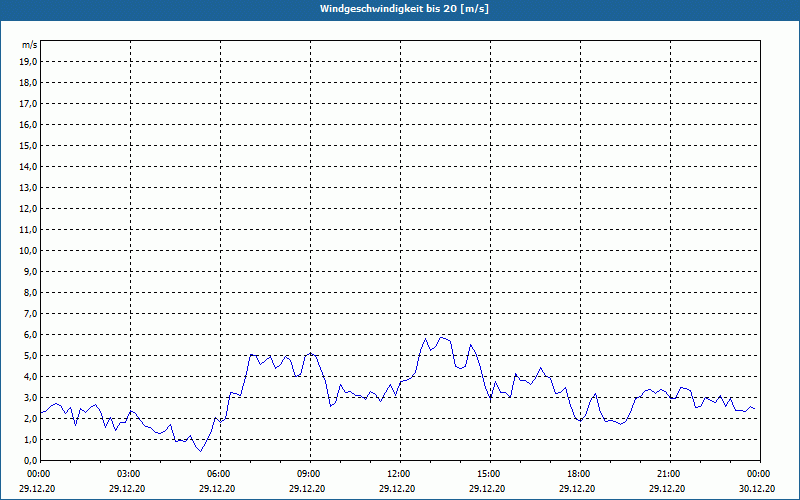The width and height of the screenshot is (800, 500).
Task: Select the 13,0 y-axis label
Action: [28, 188]
